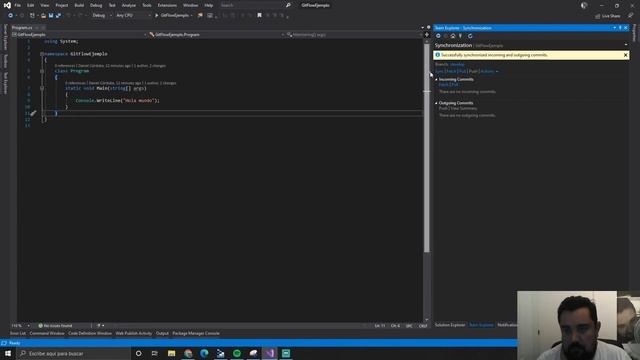Image resolution: width=640 pixels, height=360 pixels.
Task: Open the Output tab
Action: [162, 333]
